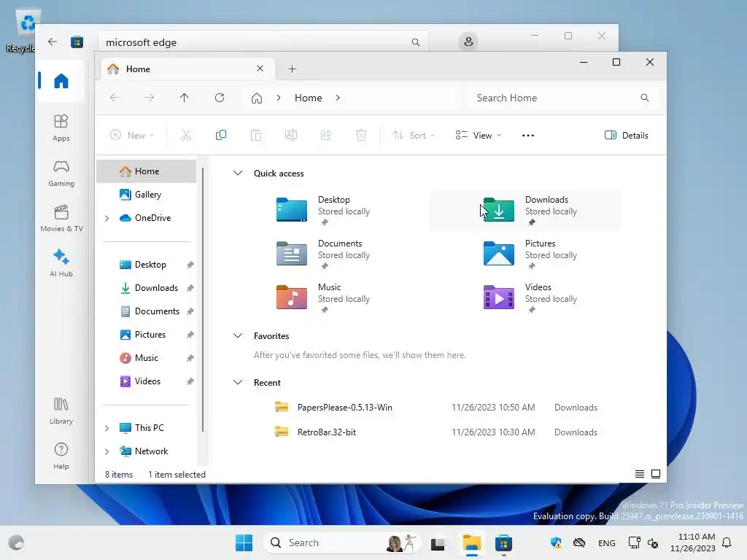This screenshot has height=560, width=747.
Task: Select PapersPlease-0.5.13-Win recent item
Action: [x=436, y=407]
